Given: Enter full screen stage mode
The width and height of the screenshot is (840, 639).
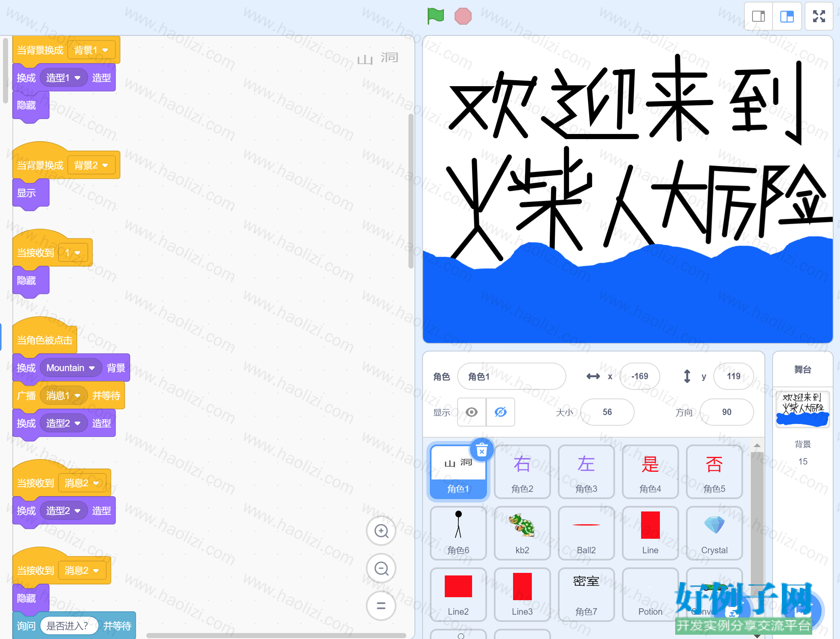Looking at the screenshot, I should pyautogui.click(x=819, y=16).
